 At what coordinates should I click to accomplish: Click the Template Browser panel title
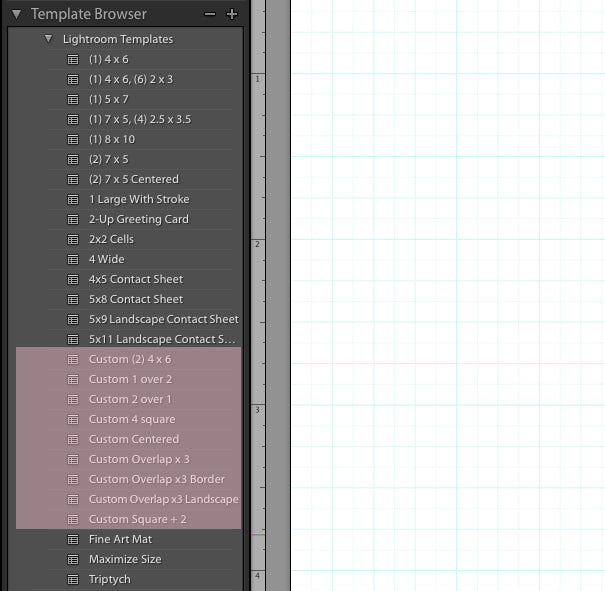click(x=89, y=14)
